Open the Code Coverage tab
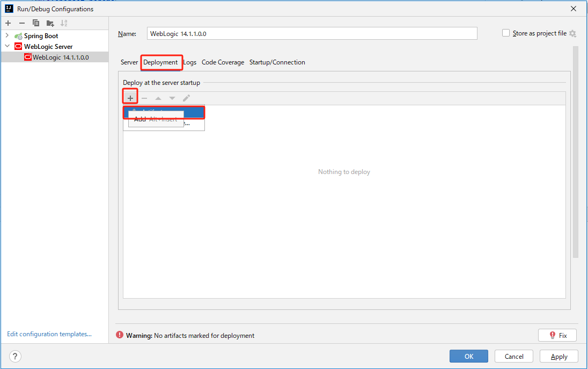This screenshot has width=588, height=369. tap(223, 62)
